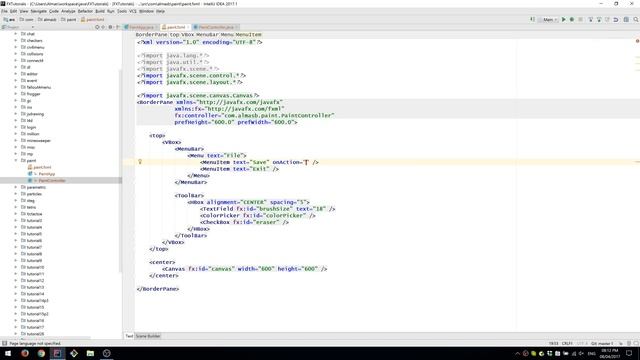640x360 pixels.
Task: Expand the tetris folder in project tree
Action: [16, 207]
